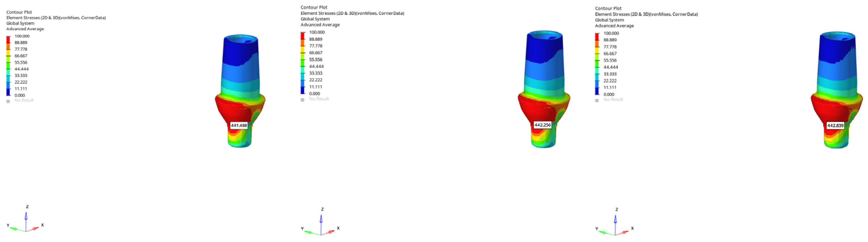Viewport: 868px width, 242px height.
Task: Click Advanced Average text in middle plot
Action: (320, 25)
